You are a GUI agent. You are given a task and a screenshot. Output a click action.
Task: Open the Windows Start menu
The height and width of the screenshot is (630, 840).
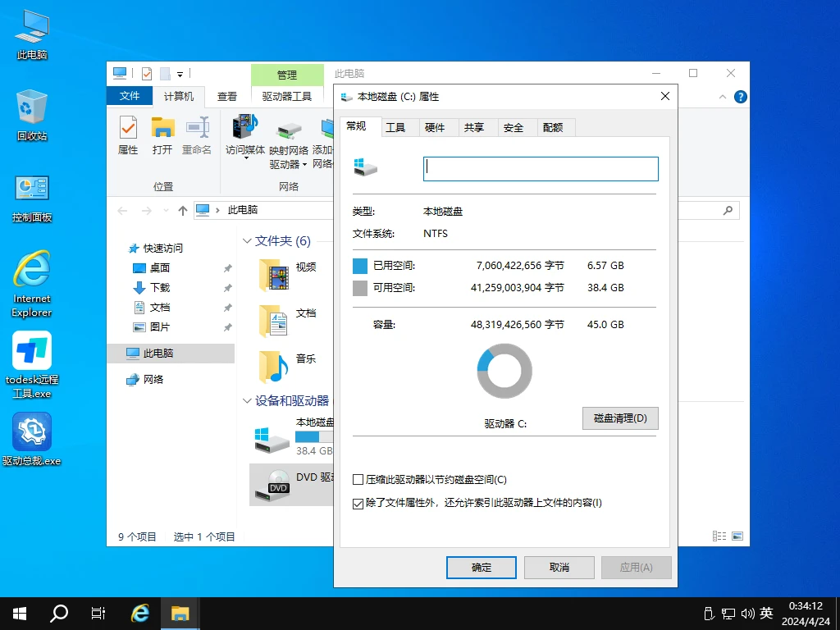click(20, 614)
